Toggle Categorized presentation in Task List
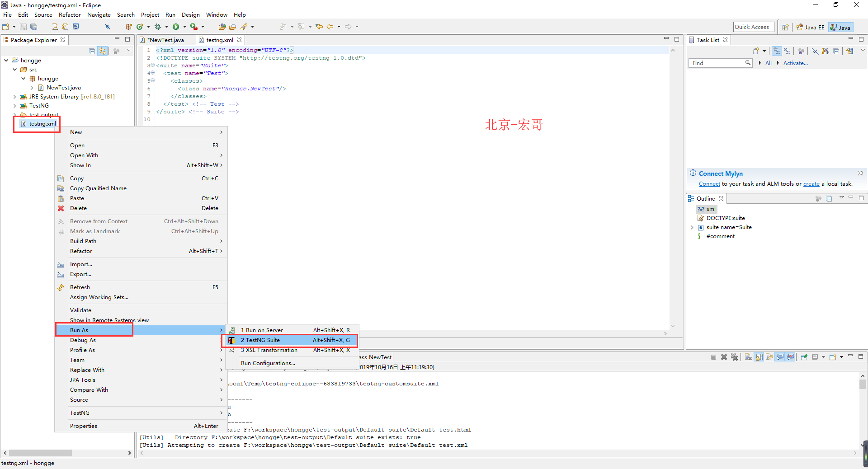This screenshot has width=868, height=469. click(777, 51)
